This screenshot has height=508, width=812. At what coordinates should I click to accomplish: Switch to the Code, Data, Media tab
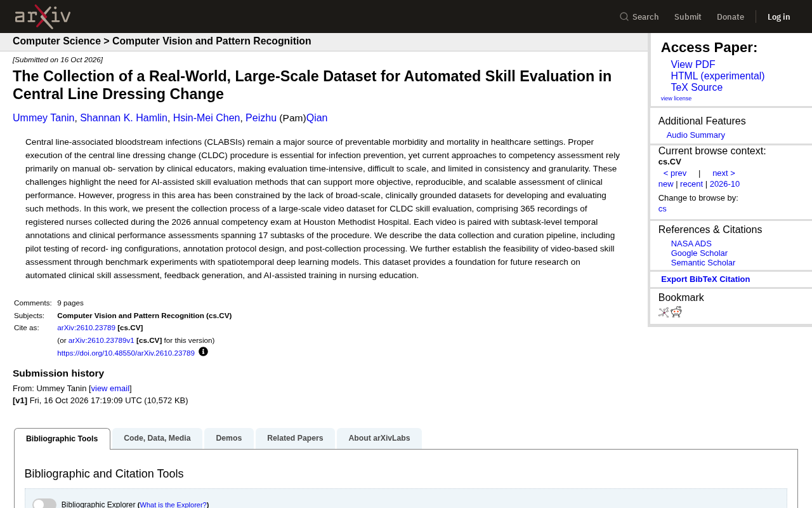(157, 438)
